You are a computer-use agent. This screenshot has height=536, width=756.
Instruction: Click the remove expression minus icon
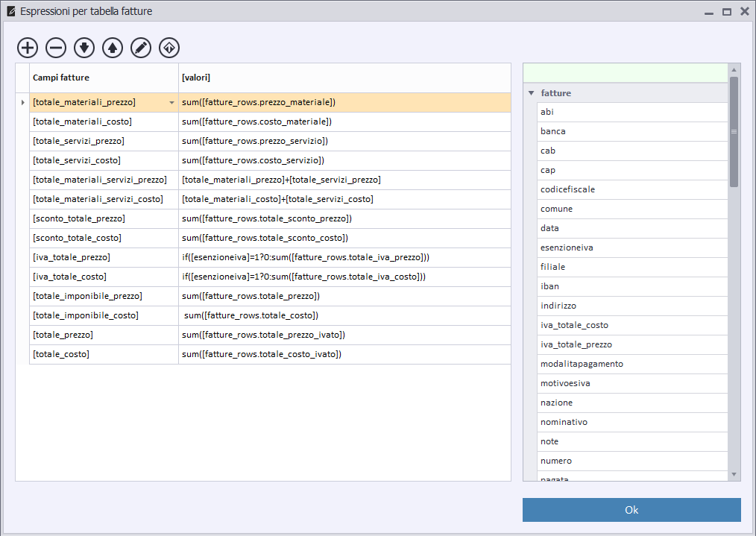click(56, 48)
